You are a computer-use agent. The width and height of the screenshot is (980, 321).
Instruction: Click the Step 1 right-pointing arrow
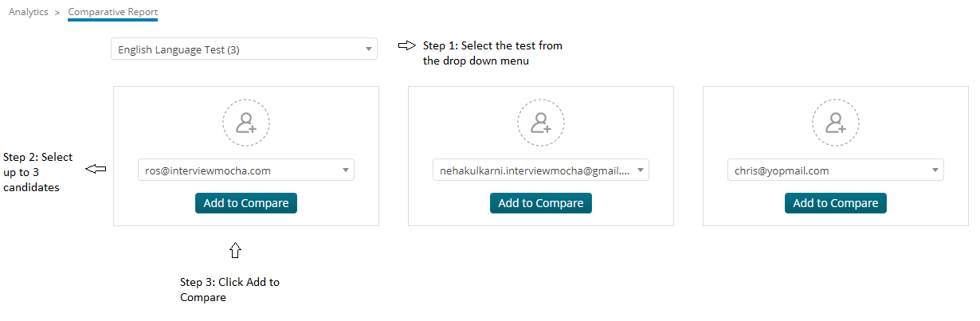pyautogui.click(x=407, y=45)
